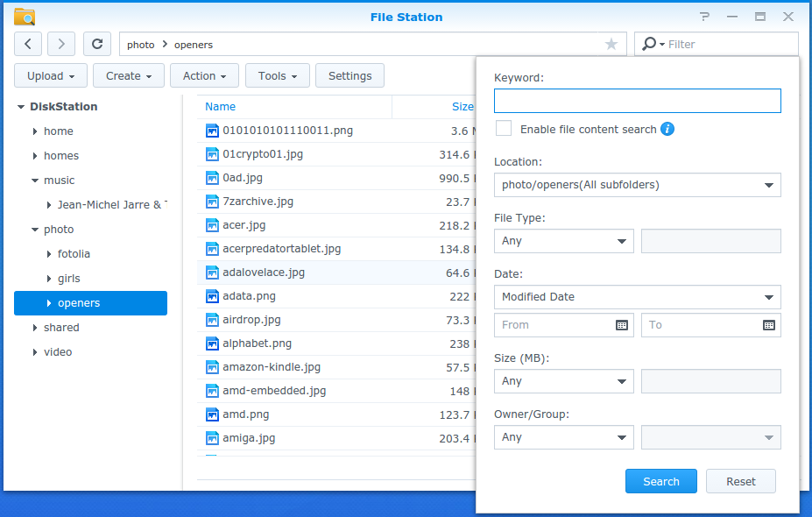This screenshot has height=517, width=812.
Task: Click image icon of amazon-kindle.jpg
Action: point(212,367)
